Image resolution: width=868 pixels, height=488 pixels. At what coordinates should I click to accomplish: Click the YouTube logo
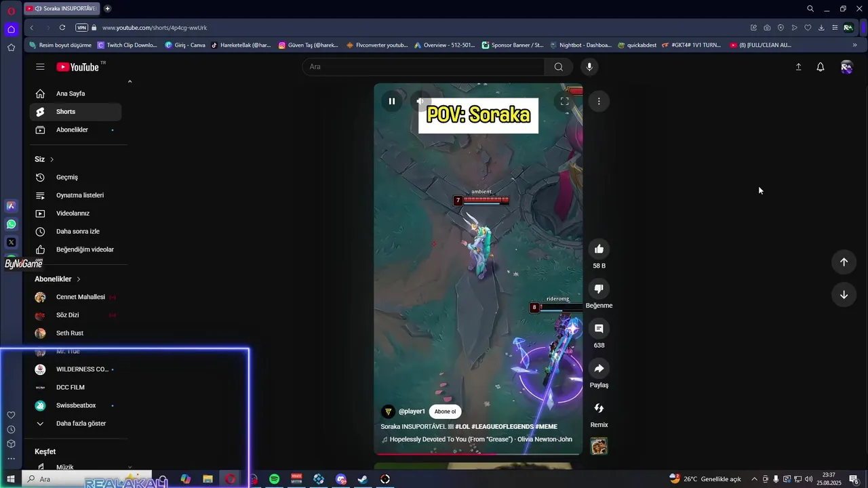(78, 67)
